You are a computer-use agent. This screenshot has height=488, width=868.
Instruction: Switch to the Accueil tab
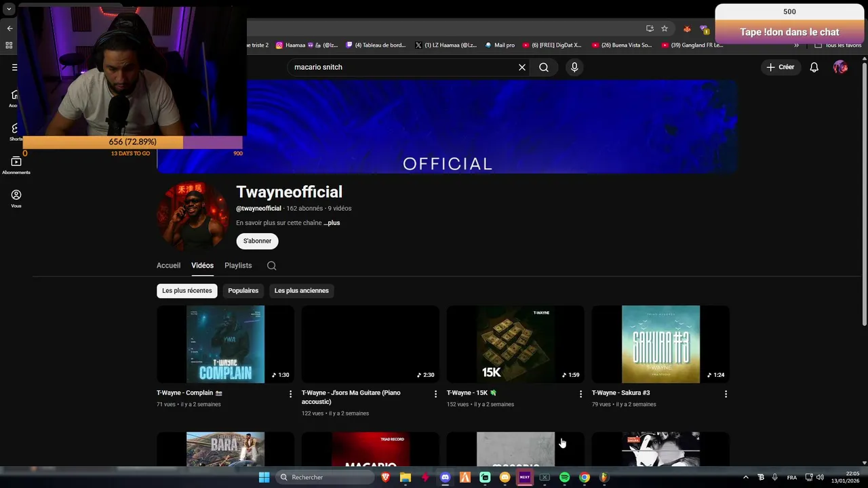pos(168,266)
